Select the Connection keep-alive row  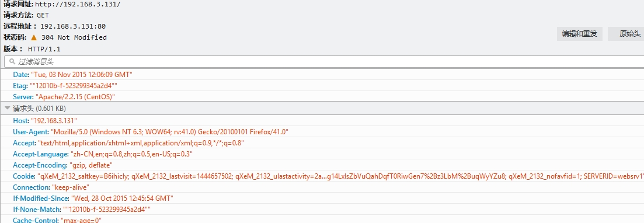click(x=322, y=187)
